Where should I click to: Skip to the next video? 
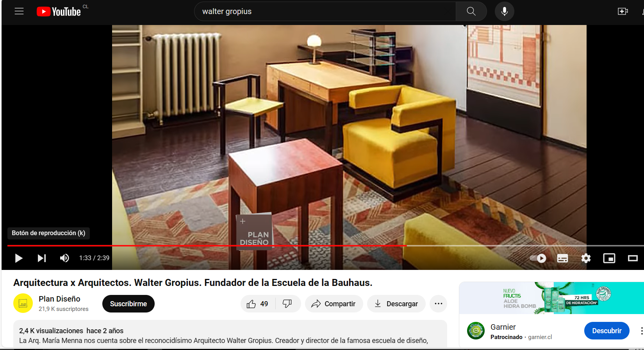coord(41,258)
